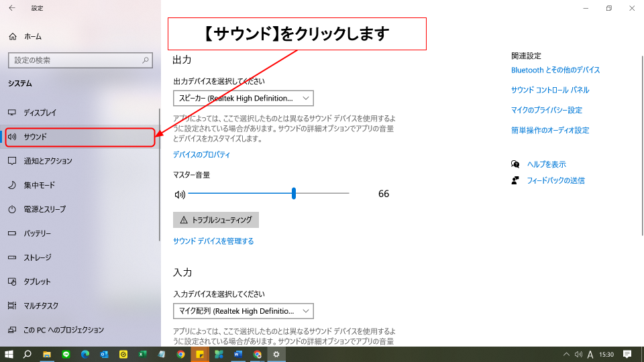
Task: Open Excel from the taskbar
Action: pyautogui.click(x=142, y=354)
